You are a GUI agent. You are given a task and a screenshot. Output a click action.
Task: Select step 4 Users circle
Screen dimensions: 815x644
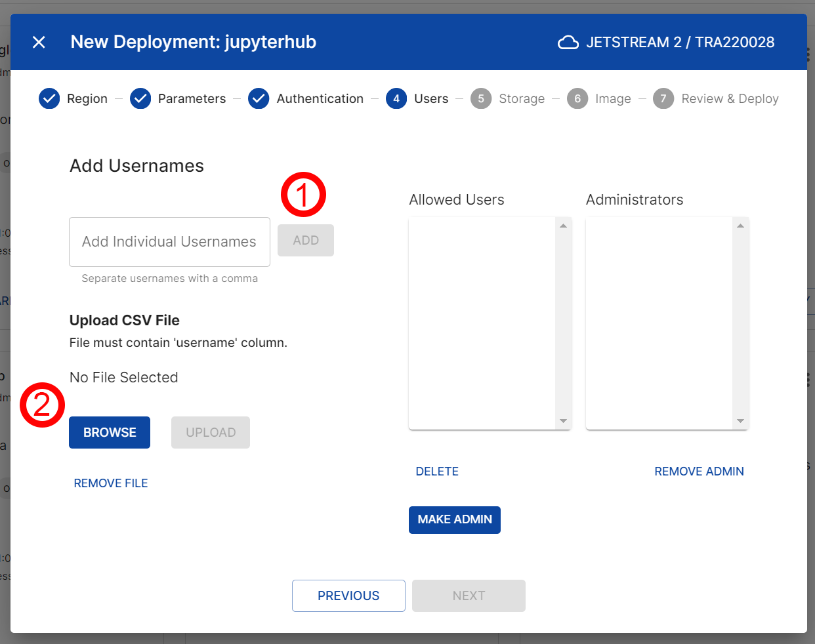pyautogui.click(x=396, y=98)
